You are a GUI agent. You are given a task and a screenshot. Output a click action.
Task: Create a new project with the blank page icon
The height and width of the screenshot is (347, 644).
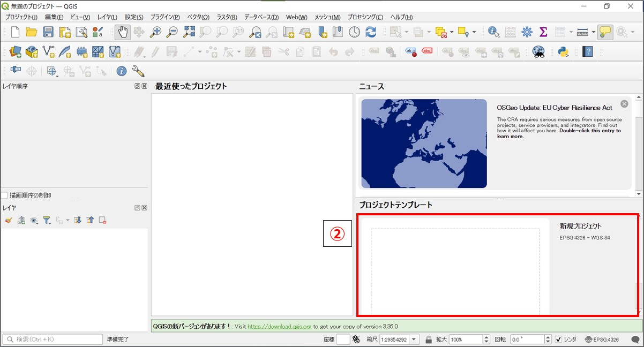(x=15, y=32)
